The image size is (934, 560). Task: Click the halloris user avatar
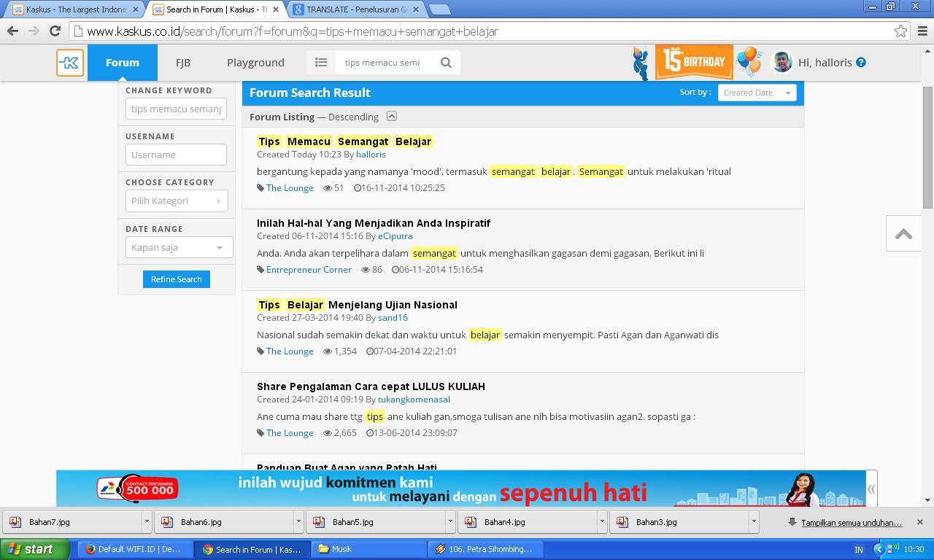click(x=782, y=62)
